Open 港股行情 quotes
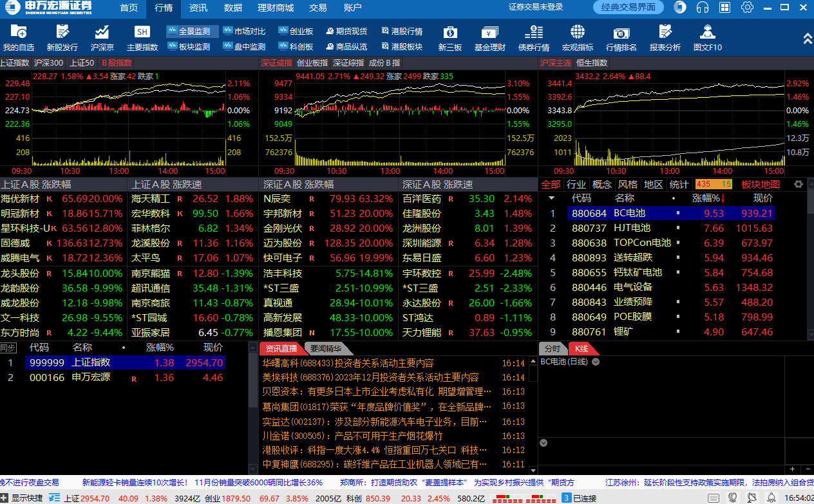This screenshot has height=504, width=814. tap(402, 31)
